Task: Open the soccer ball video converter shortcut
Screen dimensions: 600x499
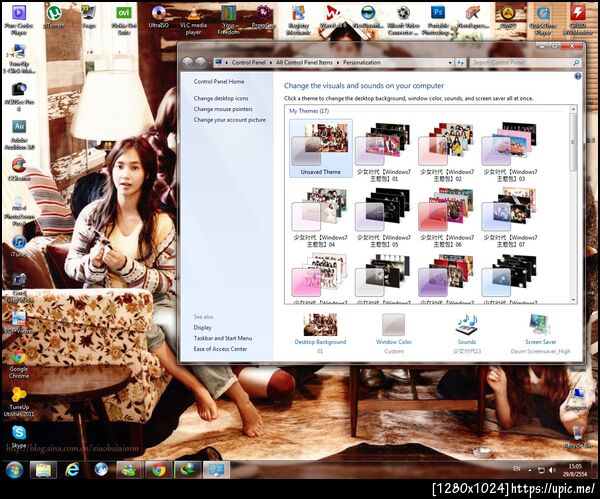Action: pos(403,21)
